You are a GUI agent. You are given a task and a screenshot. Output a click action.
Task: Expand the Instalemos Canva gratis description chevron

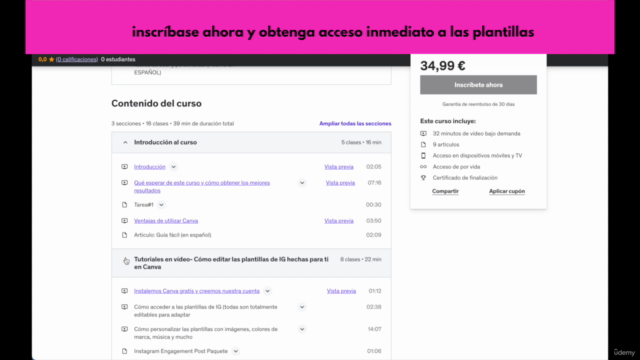tap(267, 291)
